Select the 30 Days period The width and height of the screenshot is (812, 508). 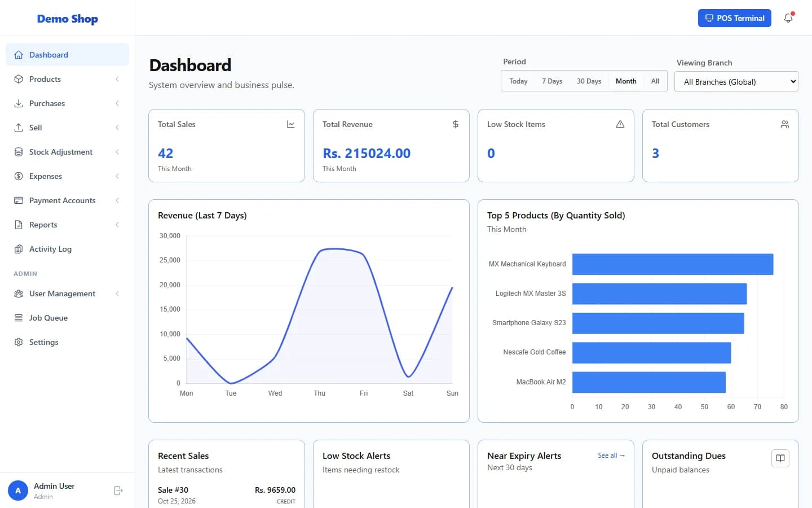click(x=589, y=81)
